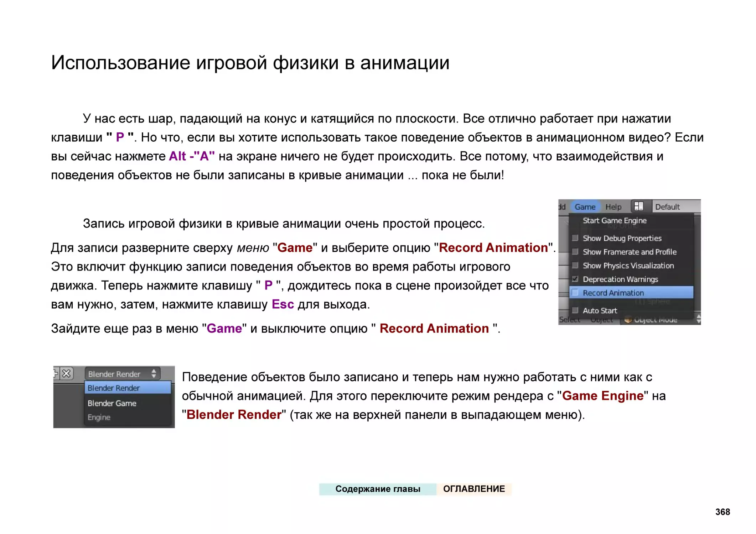The image size is (756, 534).
Task: Click page number 368
Action: (x=723, y=512)
